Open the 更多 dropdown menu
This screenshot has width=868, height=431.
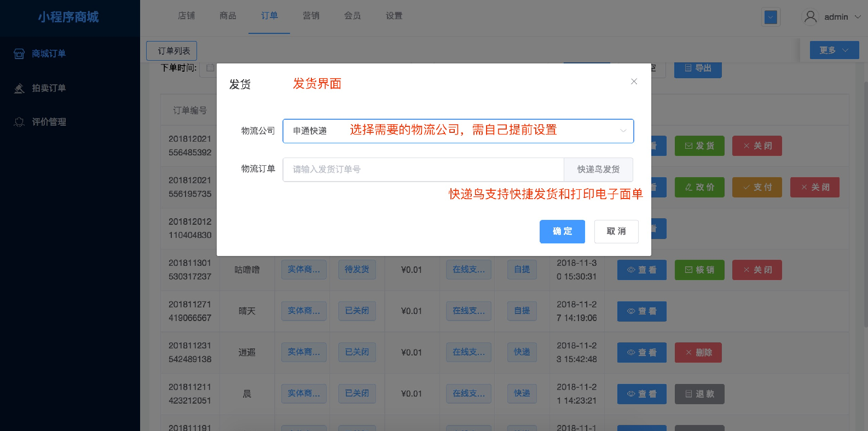click(834, 50)
